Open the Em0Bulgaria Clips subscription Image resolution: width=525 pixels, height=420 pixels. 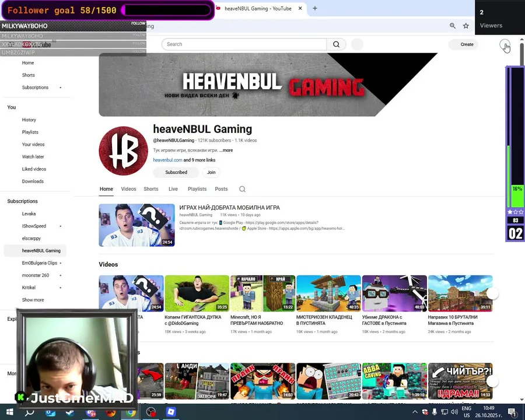(x=40, y=263)
